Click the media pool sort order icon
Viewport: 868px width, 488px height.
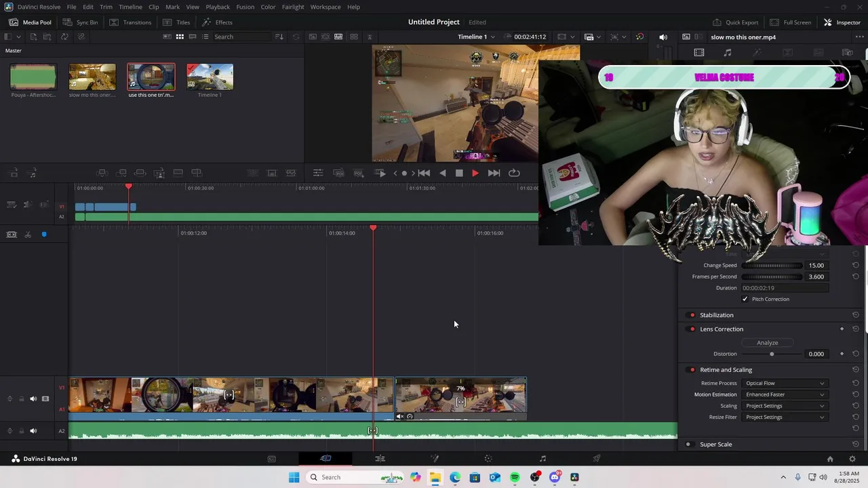tap(279, 37)
